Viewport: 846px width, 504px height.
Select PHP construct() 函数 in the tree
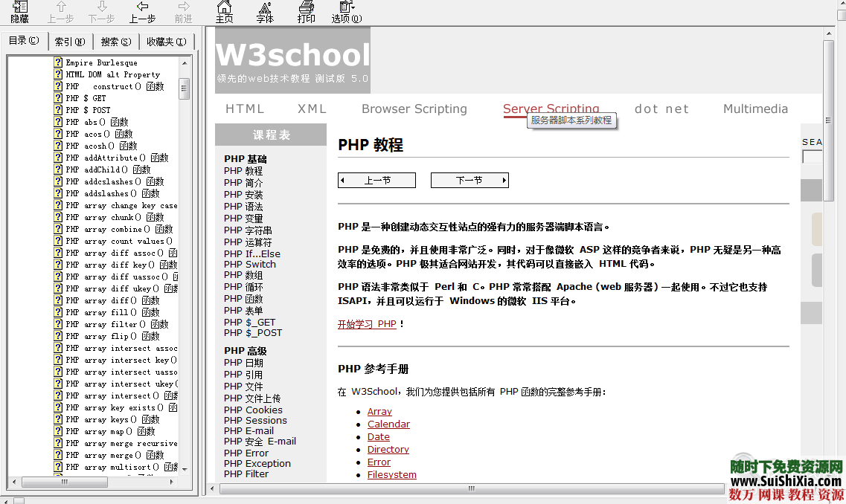click(115, 86)
